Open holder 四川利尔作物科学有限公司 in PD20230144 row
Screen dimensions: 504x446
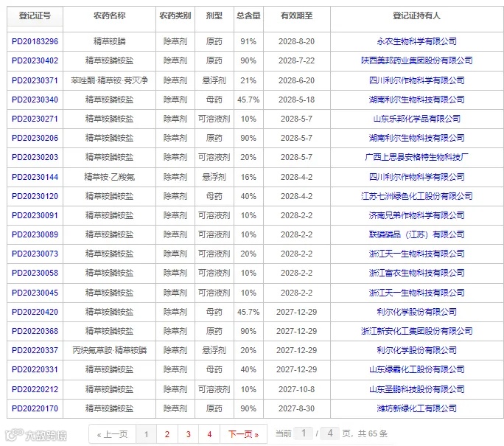click(x=417, y=177)
